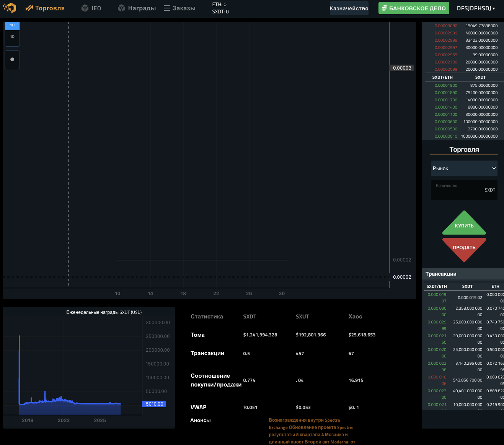Click the dot chart-type button
The image size is (504, 445).
[x=12, y=59]
